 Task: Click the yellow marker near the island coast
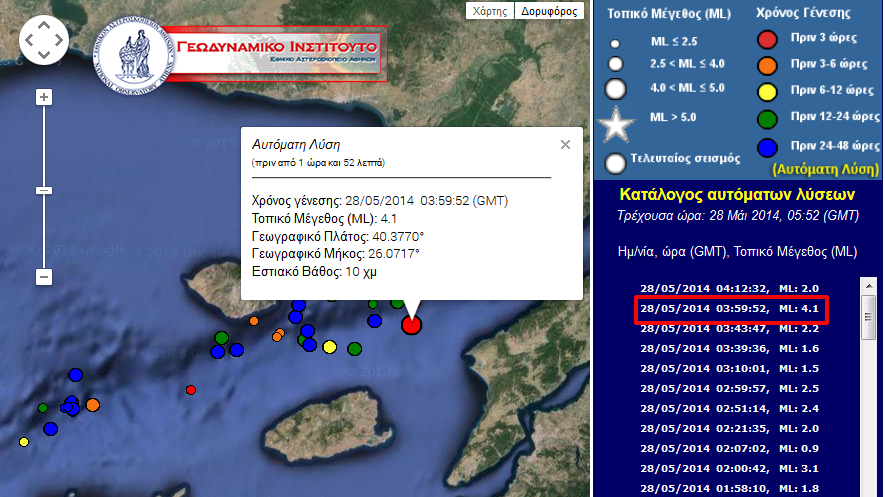330,347
